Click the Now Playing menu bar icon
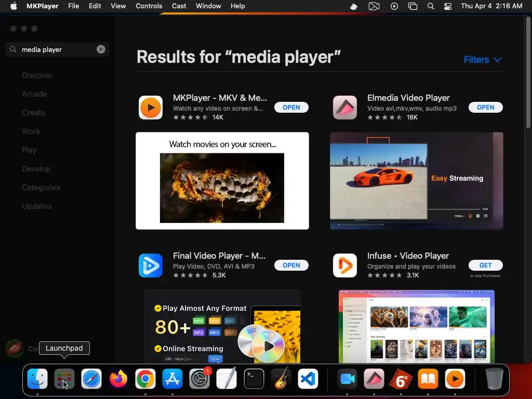The height and width of the screenshot is (399, 532). [394, 6]
